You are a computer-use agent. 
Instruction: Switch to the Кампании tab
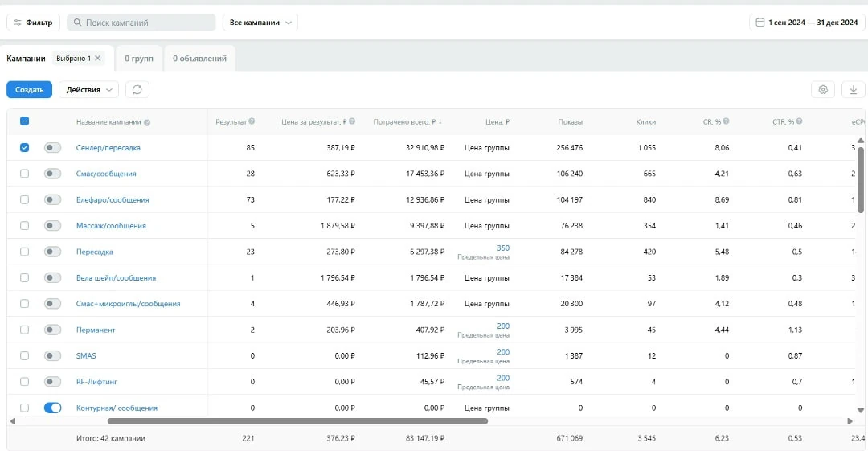pyautogui.click(x=26, y=58)
